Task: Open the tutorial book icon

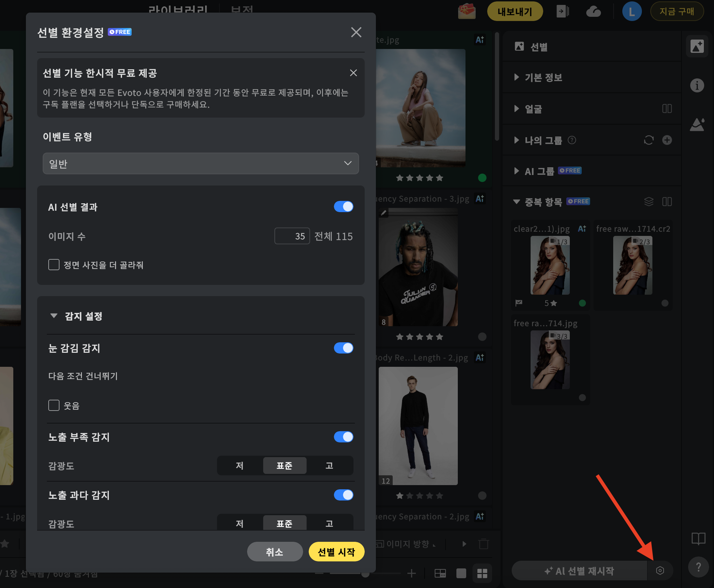Action: coord(698,539)
